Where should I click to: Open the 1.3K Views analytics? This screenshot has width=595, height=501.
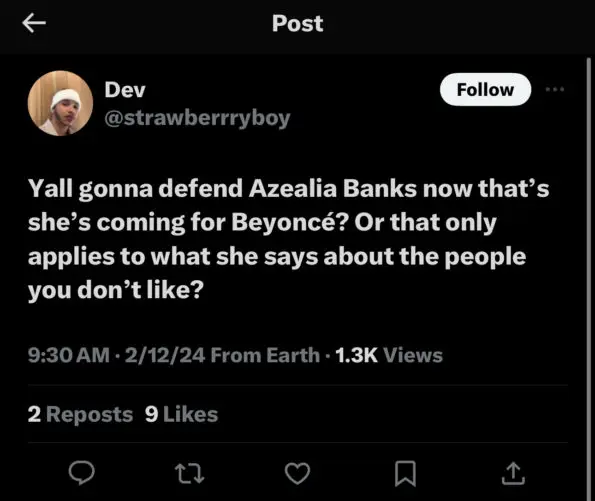(389, 355)
